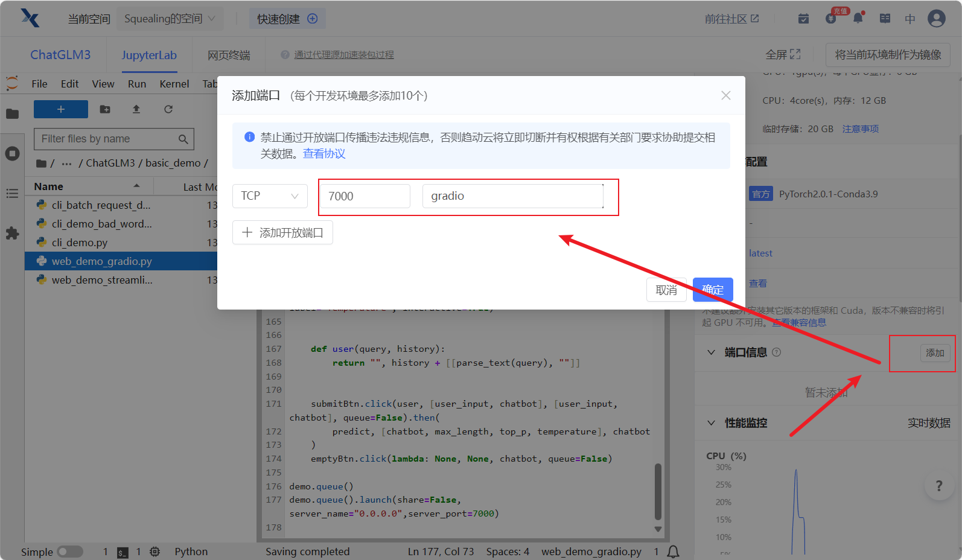Image resolution: width=962 pixels, height=560 pixels.
Task: Open user avatar profile menu
Action: pyautogui.click(x=936, y=19)
